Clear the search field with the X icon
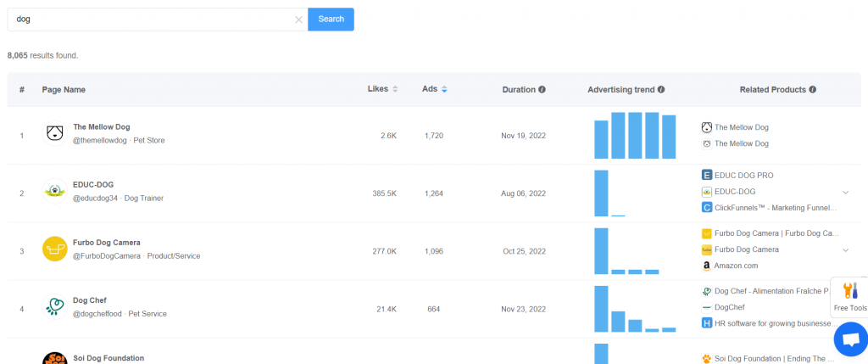868x364 pixels. click(x=298, y=20)
